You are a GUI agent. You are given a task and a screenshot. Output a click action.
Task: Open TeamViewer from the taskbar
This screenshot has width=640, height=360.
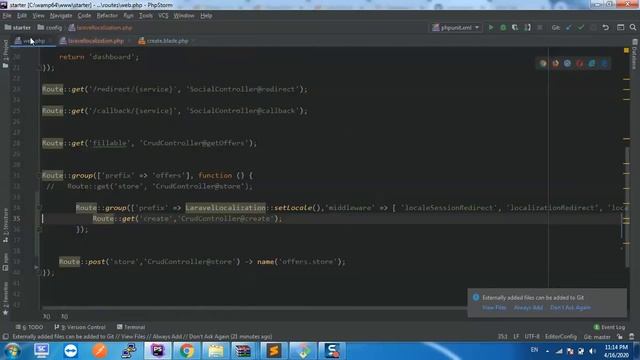(70, 351)
